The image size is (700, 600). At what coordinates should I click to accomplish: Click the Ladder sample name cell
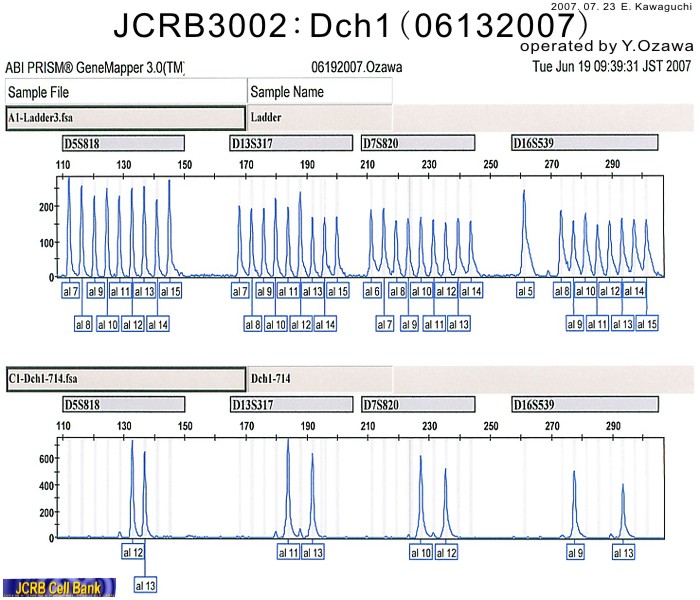pos(319,116)
